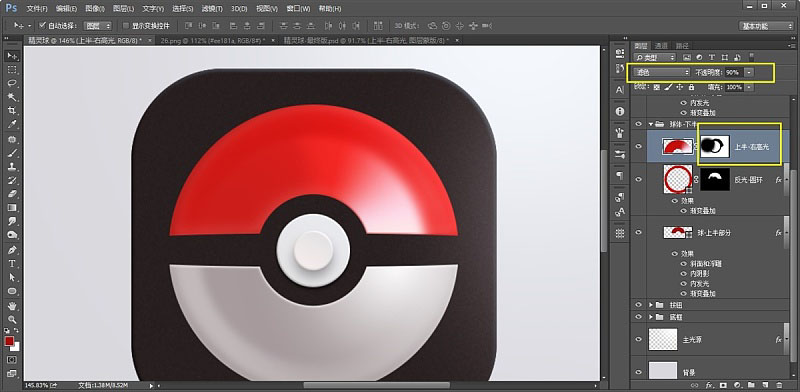Screen dimensions: 800x392
Task: Toggle visibility of 按钮 group
Action: coord(638,305)
